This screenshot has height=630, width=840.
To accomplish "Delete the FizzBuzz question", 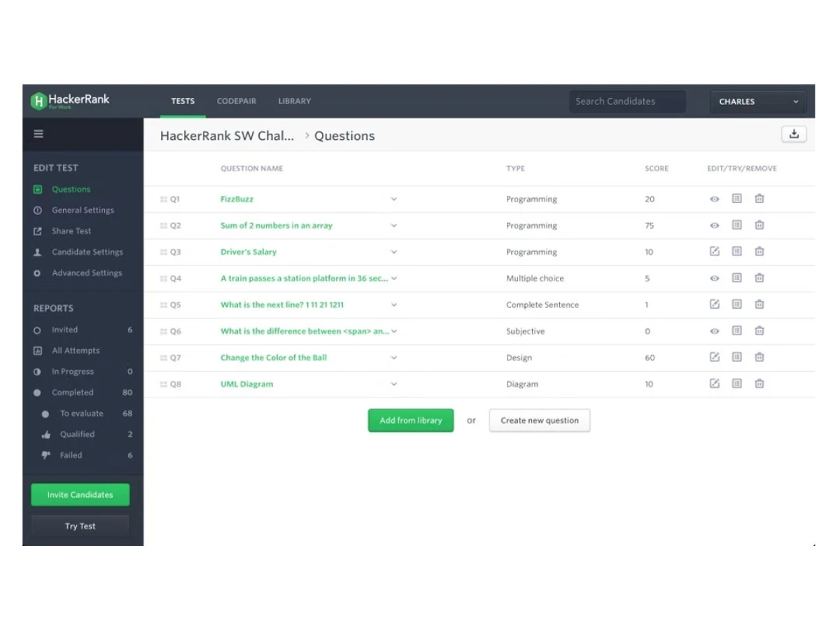I will (x=759, y=199).
